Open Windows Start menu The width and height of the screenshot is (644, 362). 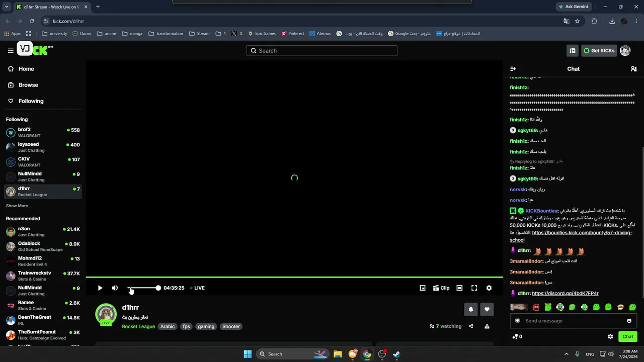point(248,354)
